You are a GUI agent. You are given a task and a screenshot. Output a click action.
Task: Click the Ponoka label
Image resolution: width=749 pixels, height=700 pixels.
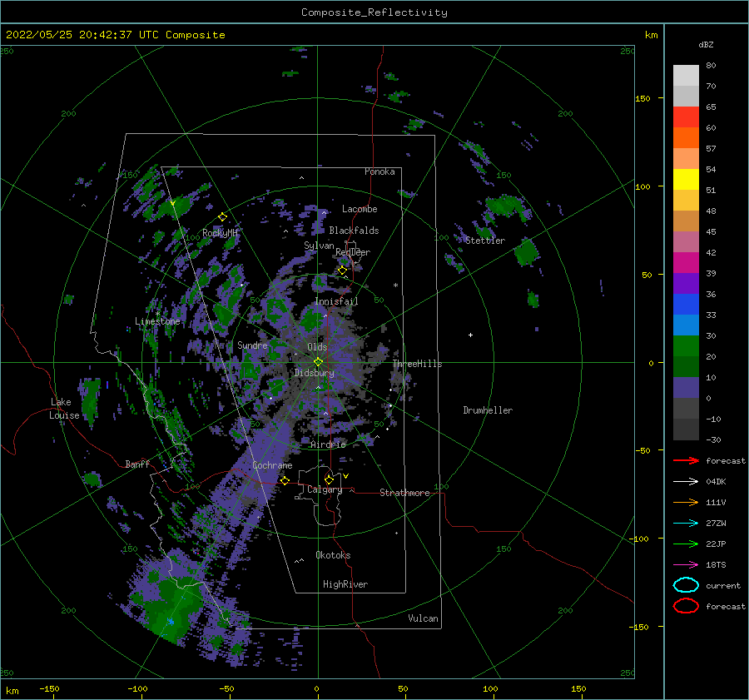[379, 171]
